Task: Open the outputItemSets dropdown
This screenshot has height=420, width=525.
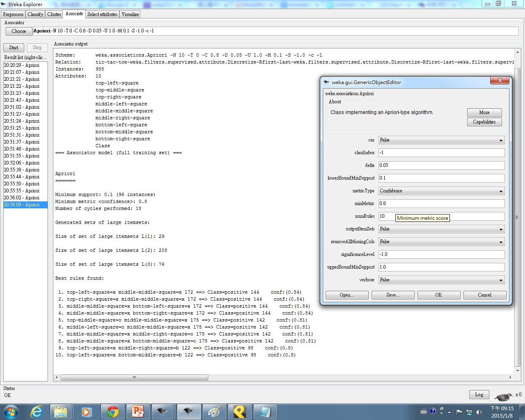Action: tap(441, 229)
